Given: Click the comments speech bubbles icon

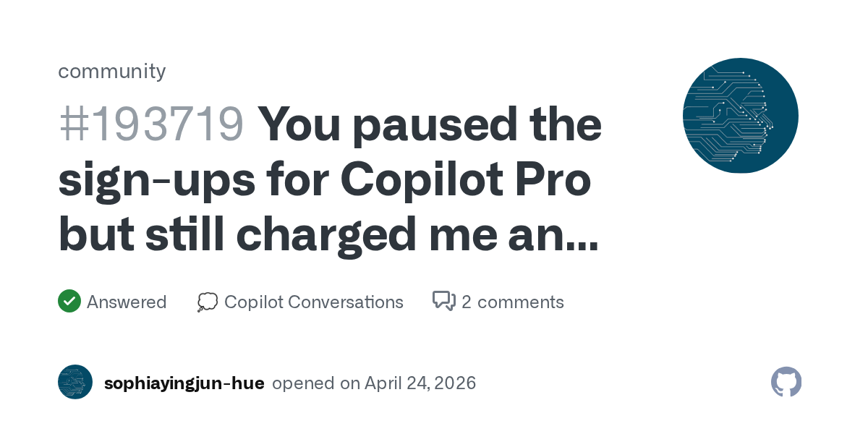Looking at the screenshot, I should pyautogui.click(x=443, y=301).
